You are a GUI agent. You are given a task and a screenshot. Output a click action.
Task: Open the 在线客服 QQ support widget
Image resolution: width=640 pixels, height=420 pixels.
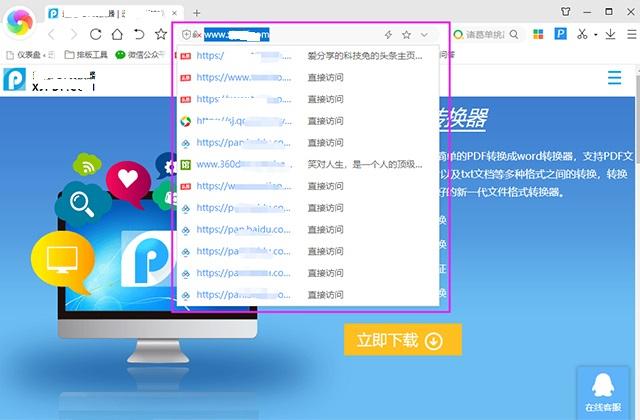(x=603, y=393)
